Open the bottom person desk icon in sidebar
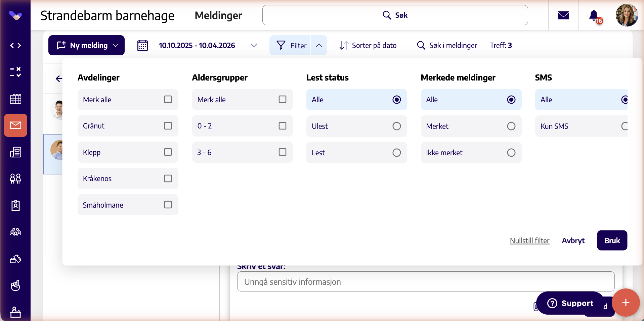 point(15,312)
